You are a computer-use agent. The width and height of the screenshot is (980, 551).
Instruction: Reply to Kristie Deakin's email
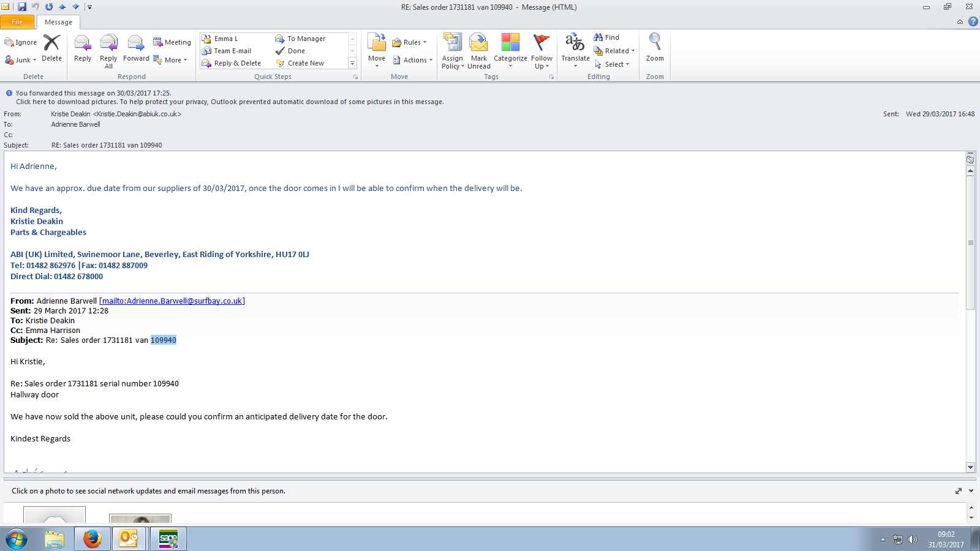[x=83, y=48]
